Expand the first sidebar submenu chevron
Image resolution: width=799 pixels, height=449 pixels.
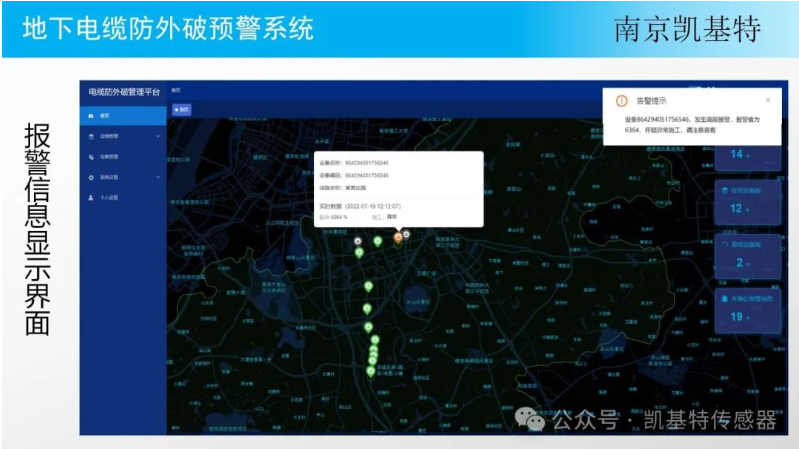158,136
